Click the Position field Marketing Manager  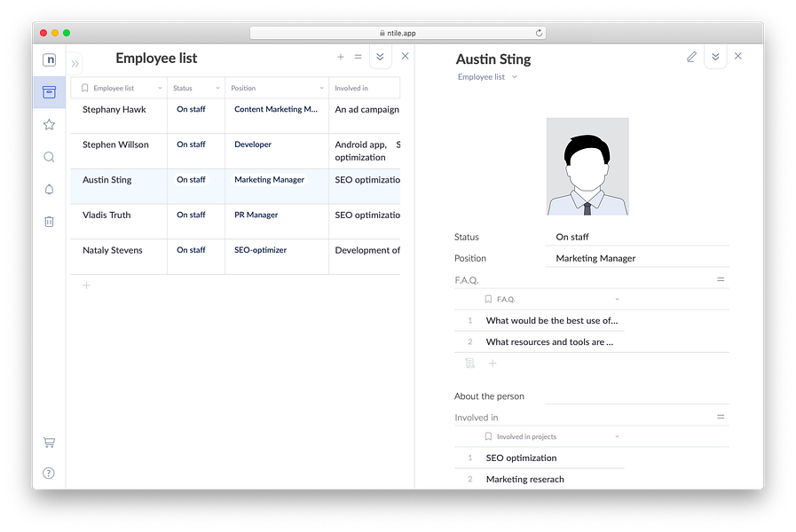tap(637, 258)
